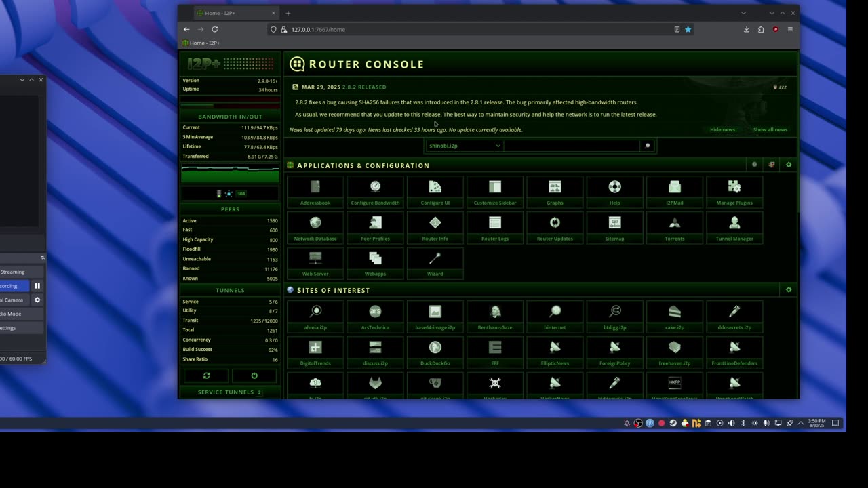Screen dimensions: 868x488
Task: Pause recording in the OBS window
Action: tap(37, 286)
